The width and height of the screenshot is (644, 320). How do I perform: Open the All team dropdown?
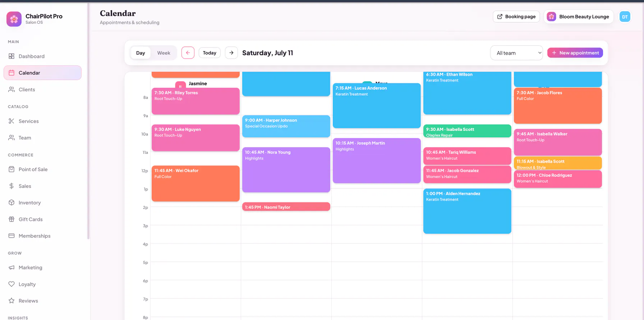pyautogui.click(x=516, y=53)
